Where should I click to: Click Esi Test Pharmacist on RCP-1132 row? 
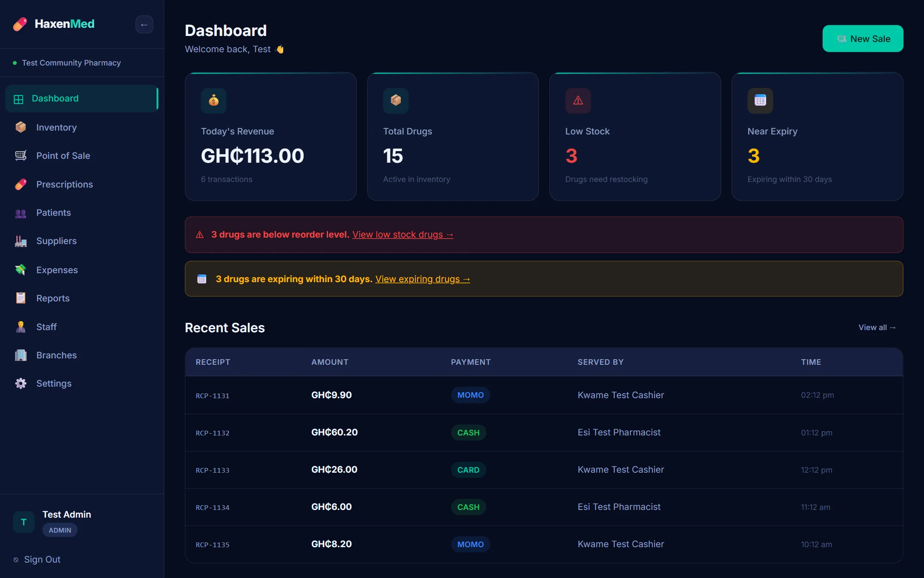tap(619, 432)
